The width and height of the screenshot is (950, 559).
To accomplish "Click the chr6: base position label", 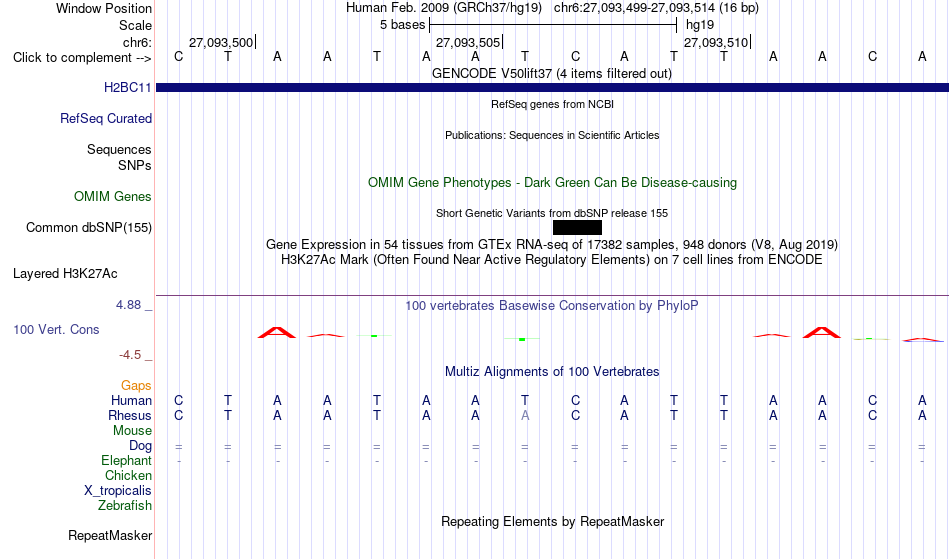I will (138, 42).
